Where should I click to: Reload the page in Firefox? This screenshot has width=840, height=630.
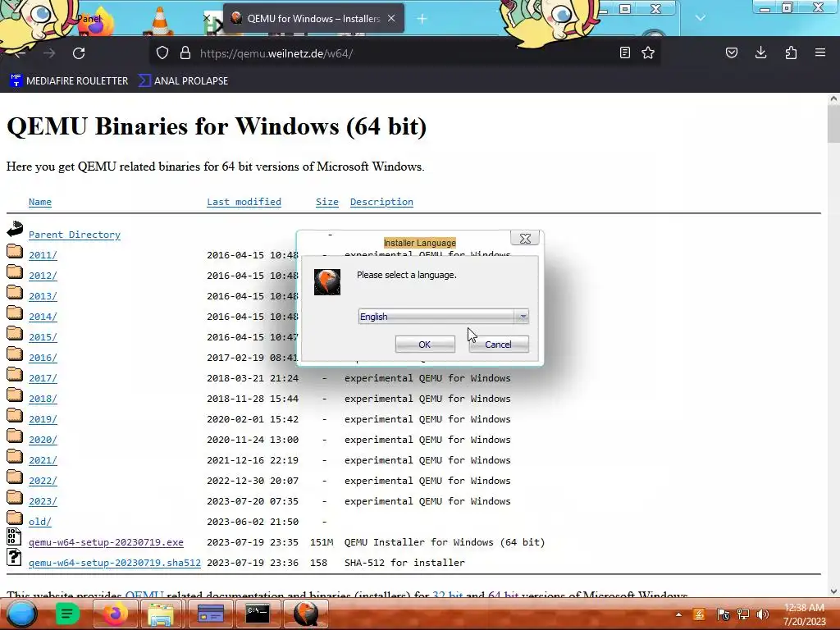(79, 53)
